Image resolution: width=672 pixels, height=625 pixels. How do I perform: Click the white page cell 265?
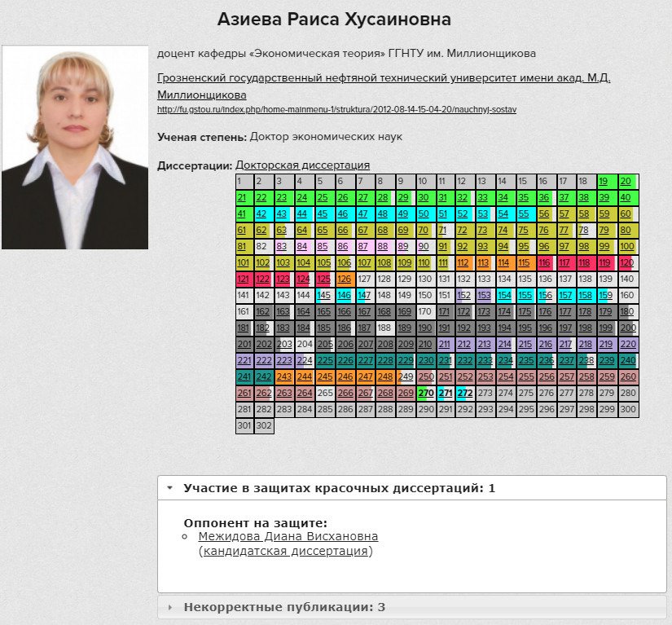tap(325, 393)
